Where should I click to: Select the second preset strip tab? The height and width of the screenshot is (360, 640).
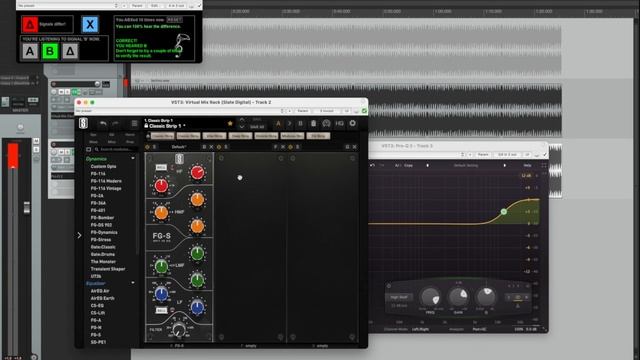pyautogui.click(x=189, y=136)
